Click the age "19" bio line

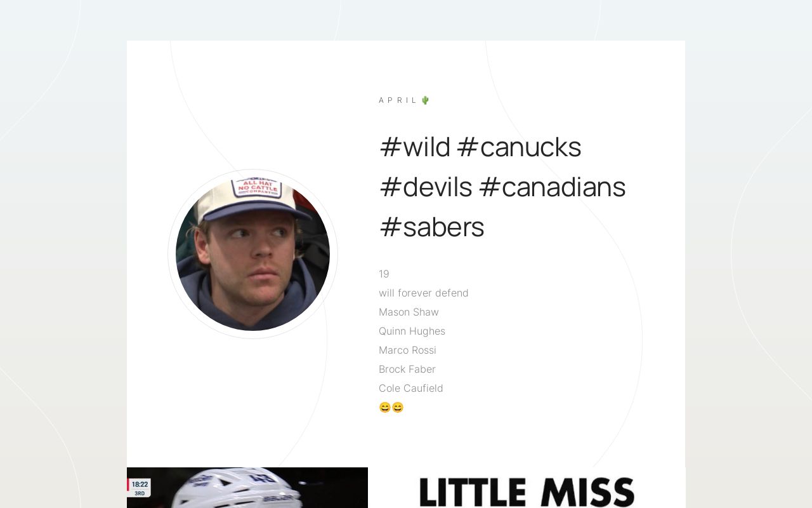(x=384, y=274)
